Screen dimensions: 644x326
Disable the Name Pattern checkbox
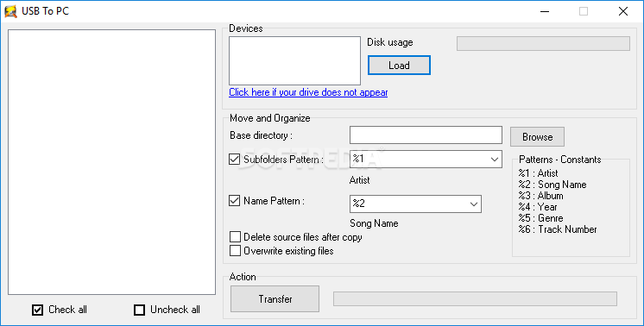point(235,201)
